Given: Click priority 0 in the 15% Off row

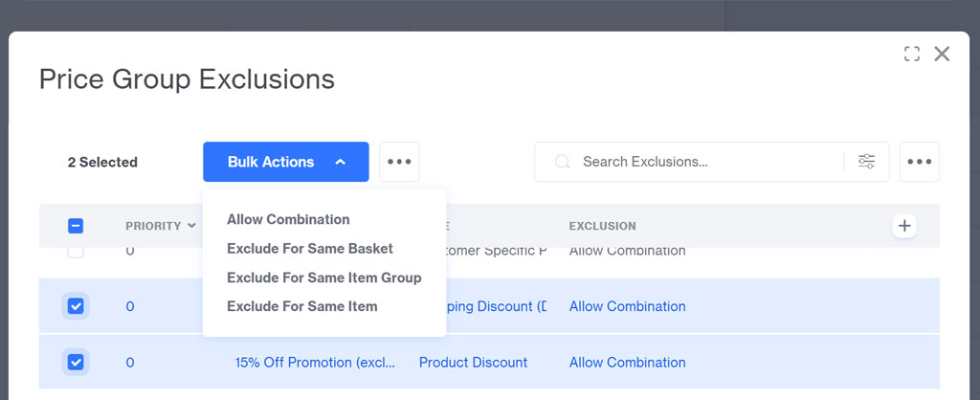Looking at the screenshot, I should tap(130, 363).
